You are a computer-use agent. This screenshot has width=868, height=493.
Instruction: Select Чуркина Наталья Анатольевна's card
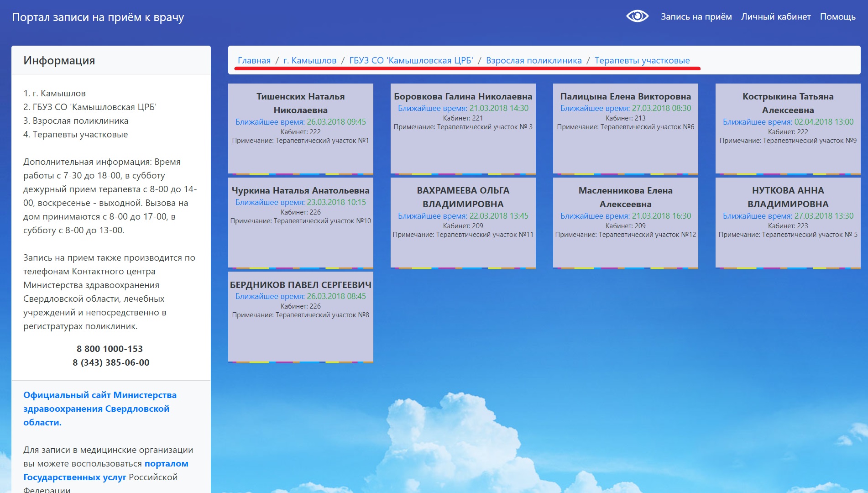click(300, 222)
